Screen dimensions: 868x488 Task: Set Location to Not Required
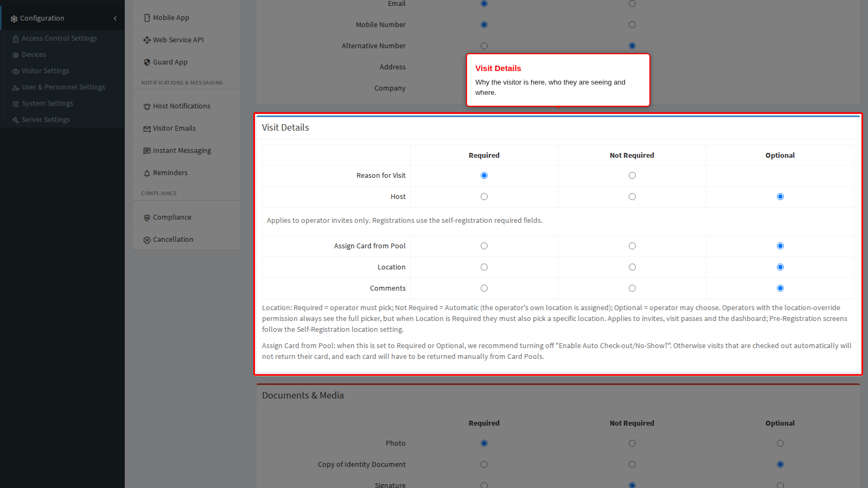(632, 267)
